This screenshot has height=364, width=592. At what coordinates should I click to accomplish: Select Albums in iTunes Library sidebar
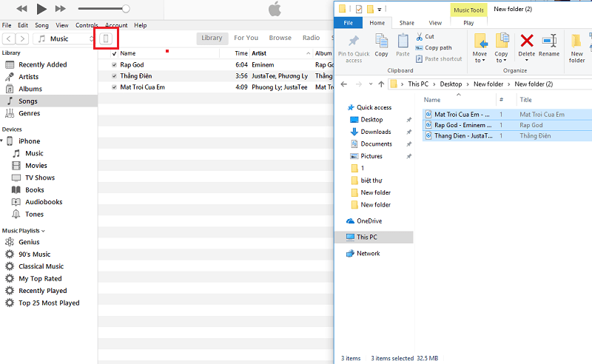pyautogui.click(x=30, y=89)
